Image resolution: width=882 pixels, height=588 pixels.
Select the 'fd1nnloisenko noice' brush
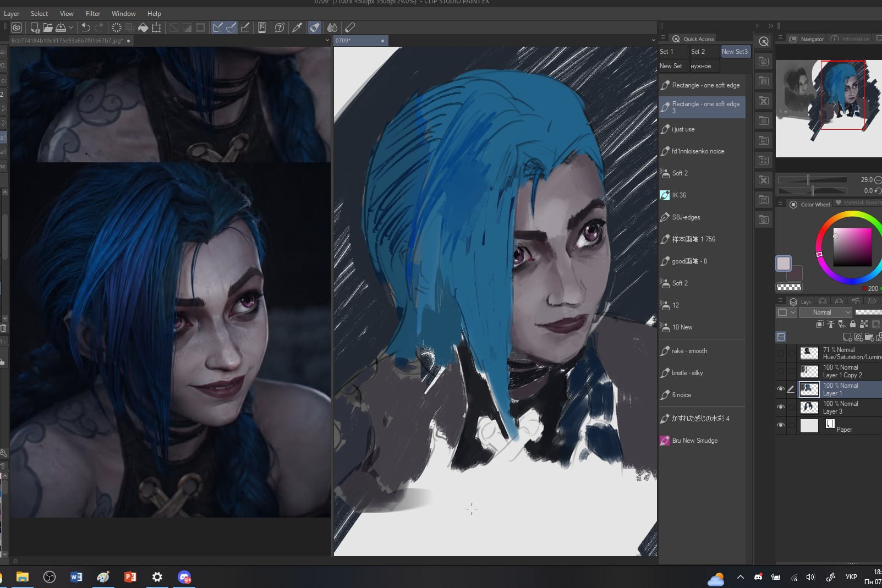702,151
